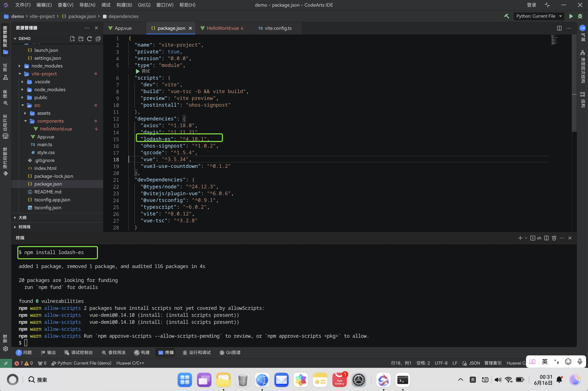Open Python: Current File run configuration dropdown
The height and width of the screenshot is (391, 588).
pos(539,16)
